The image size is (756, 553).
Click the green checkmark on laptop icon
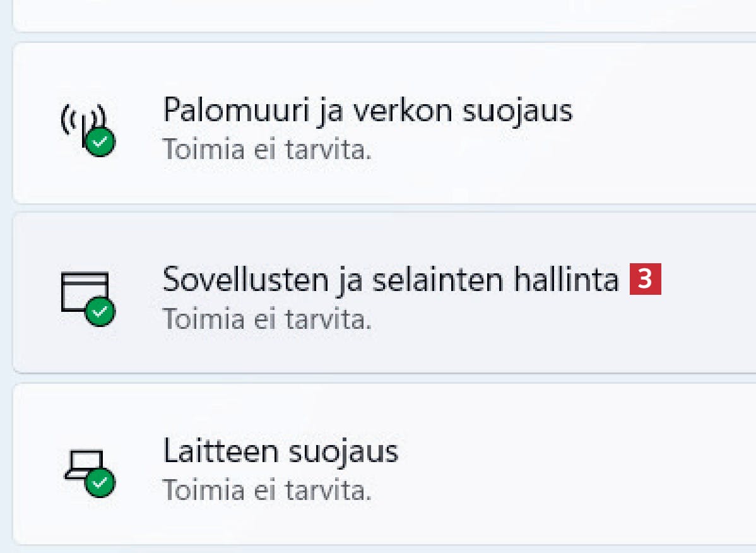(100, 483)
